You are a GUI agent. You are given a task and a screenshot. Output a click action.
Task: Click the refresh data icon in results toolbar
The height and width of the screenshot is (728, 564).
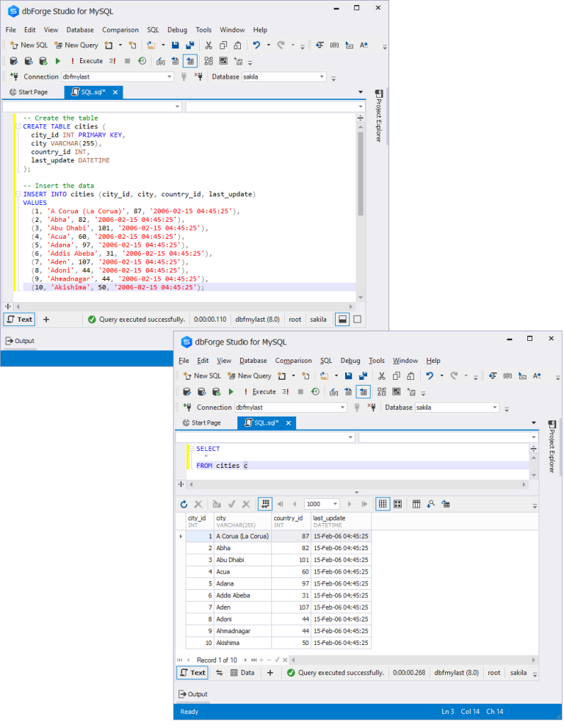click(184, 504)
